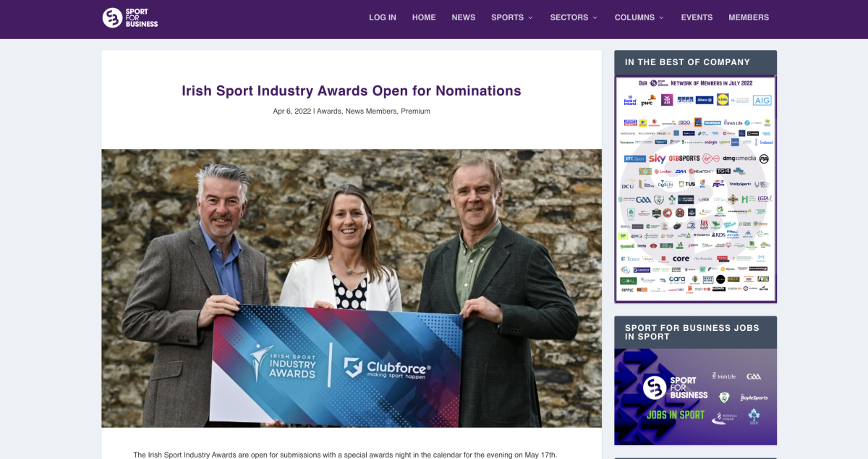The width and height of the screenshot is (868, 459).
Task: Click the sky logo in members grid
Action: [657, 159]
